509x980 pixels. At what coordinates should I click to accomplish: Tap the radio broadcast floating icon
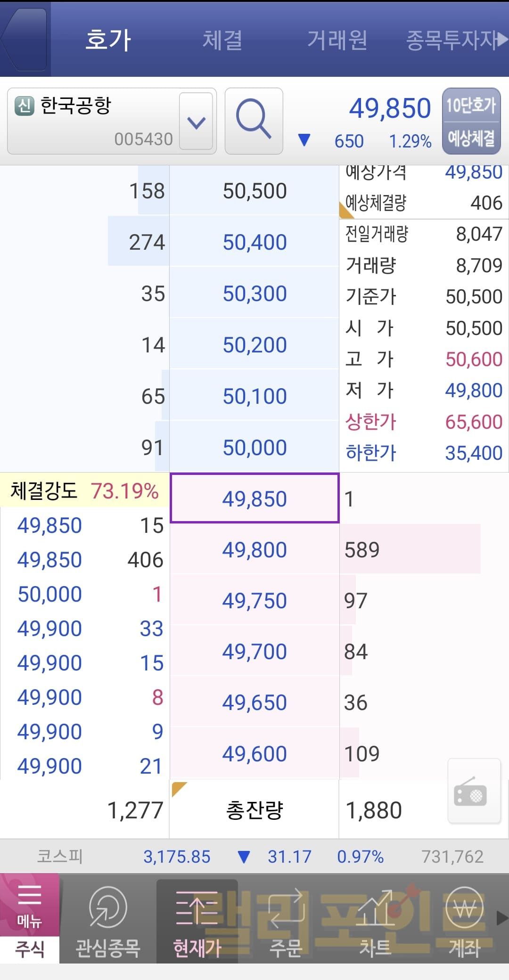[x=473, y=792]
